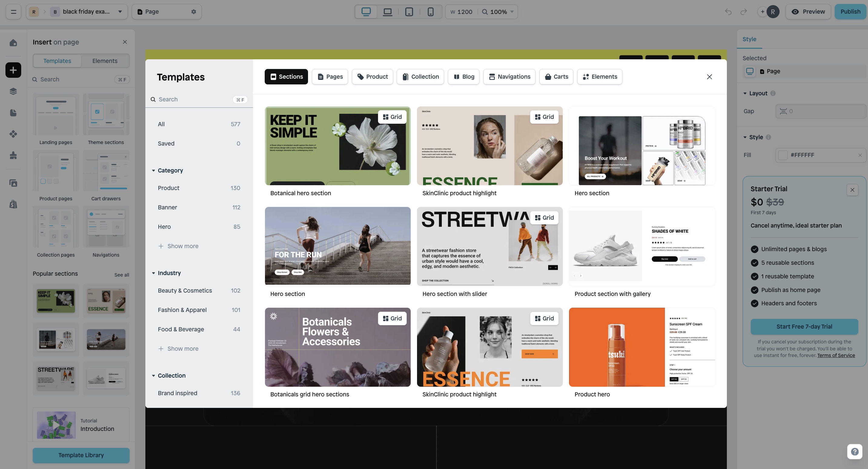Select the Home icon in sidebar
Image resolution: width=868 pixels, height=469 pixels.
13,43
